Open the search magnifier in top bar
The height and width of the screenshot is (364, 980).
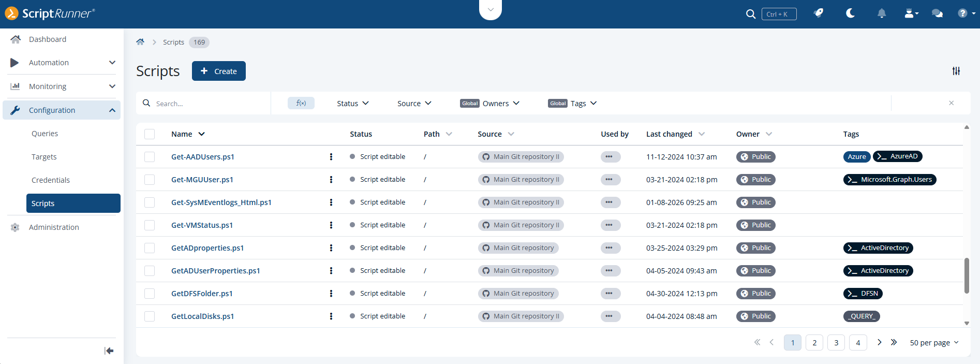point(750,14)
